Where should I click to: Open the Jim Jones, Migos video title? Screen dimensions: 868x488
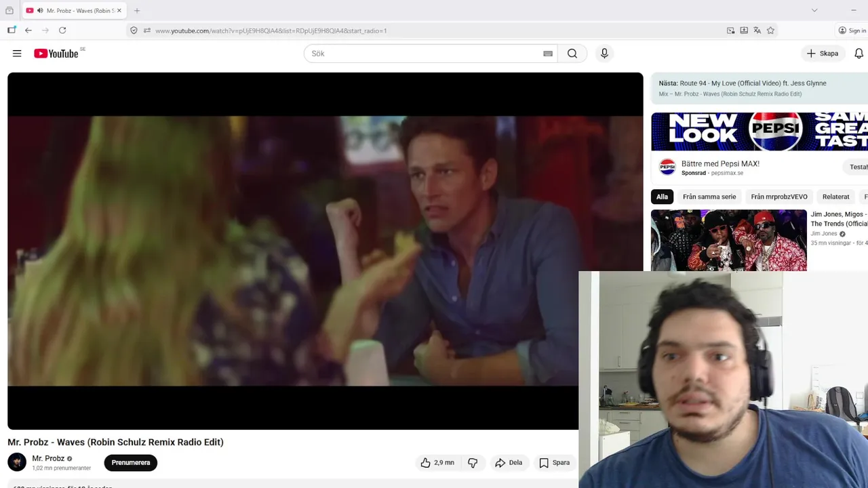pyautogui.click(x=839, y=219)
